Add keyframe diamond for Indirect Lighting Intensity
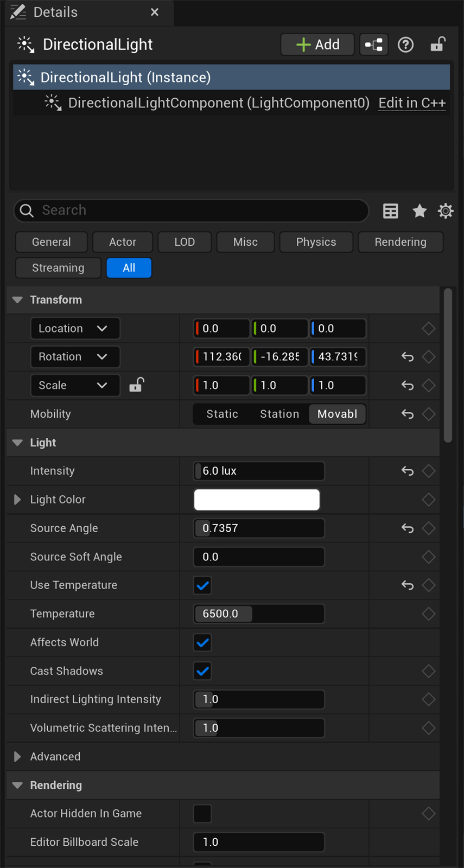The height and width of the screenshot is (868, 464). [x=429, y=699]
